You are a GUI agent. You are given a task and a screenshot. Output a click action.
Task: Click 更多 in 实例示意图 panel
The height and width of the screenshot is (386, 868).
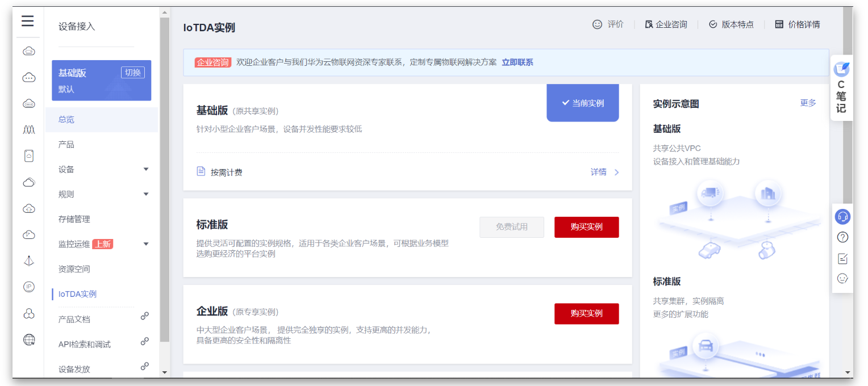pos(808,103)
